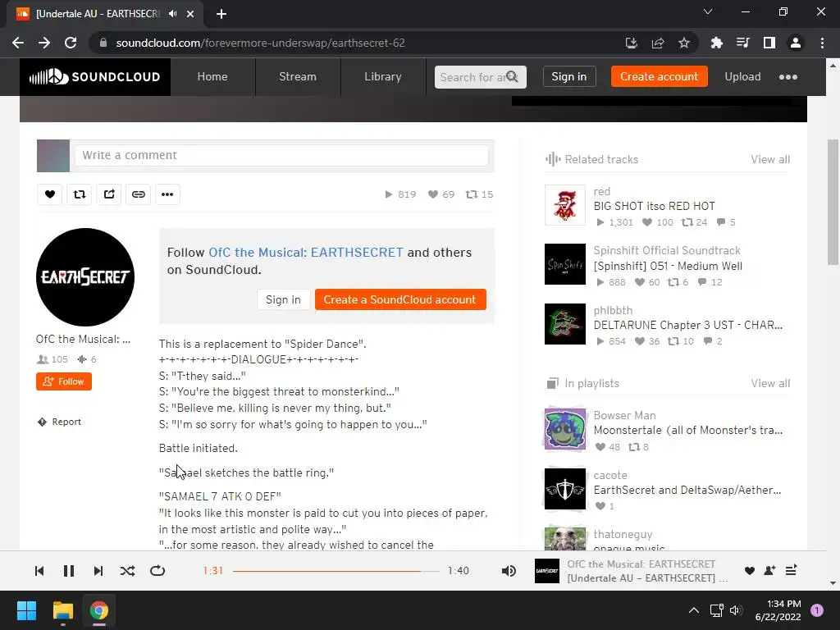Open Chrome extensions puzzle icon
The image size is (840, 630).
click(717, 43)
